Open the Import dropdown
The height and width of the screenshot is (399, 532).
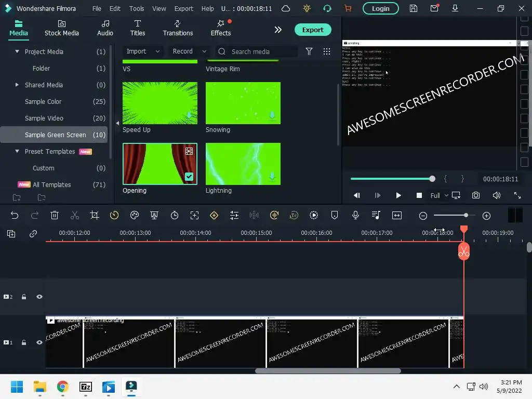pos(143,51)
